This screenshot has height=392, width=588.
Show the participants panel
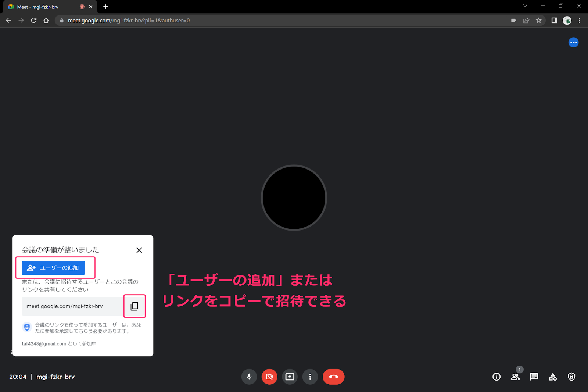[515, 377]
